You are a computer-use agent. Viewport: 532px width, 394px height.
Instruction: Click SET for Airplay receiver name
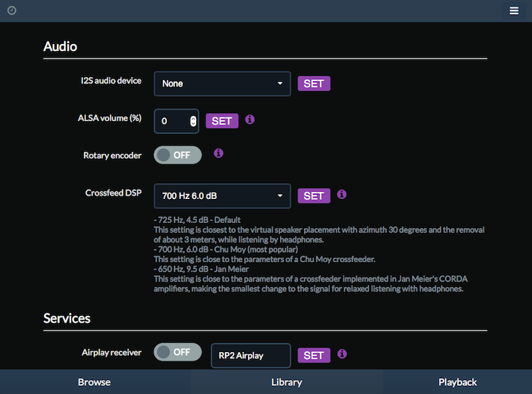coord(314,355)
